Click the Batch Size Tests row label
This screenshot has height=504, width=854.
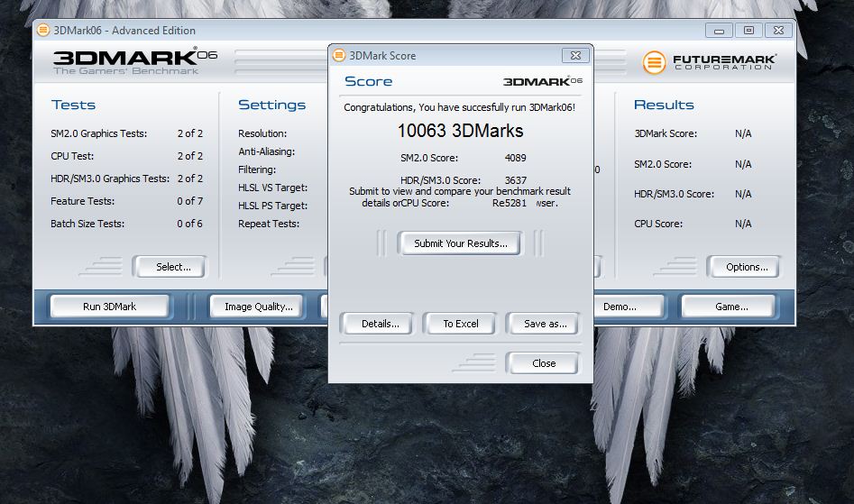pyautogui.click(x=87, y=224)
